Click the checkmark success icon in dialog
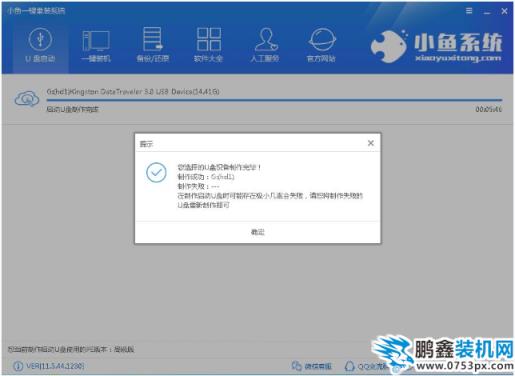The width and height of the screenshot is (515, 376). tap(156, 172)
